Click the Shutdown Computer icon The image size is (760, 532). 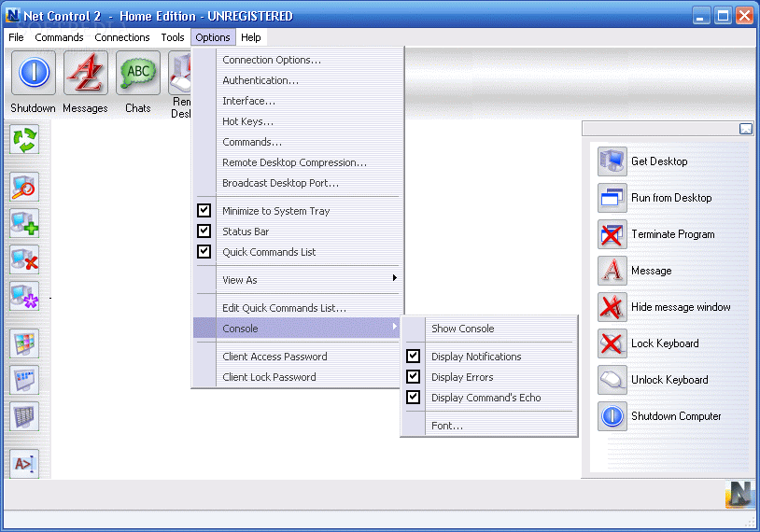(x=612, y=416)
